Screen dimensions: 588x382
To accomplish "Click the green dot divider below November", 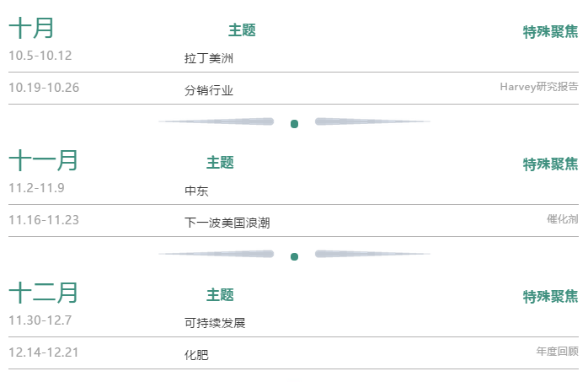I will (294, 256).
